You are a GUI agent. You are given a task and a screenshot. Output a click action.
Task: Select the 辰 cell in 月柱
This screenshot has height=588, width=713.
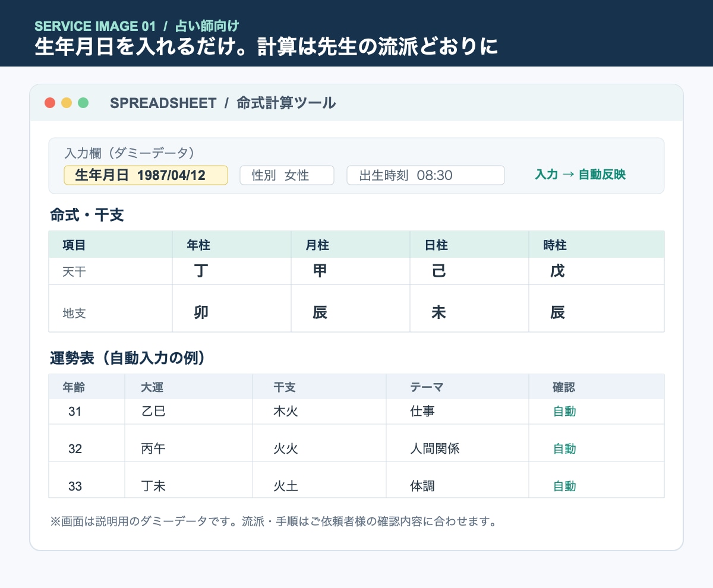pyautogui.click(x=351, y=308)
